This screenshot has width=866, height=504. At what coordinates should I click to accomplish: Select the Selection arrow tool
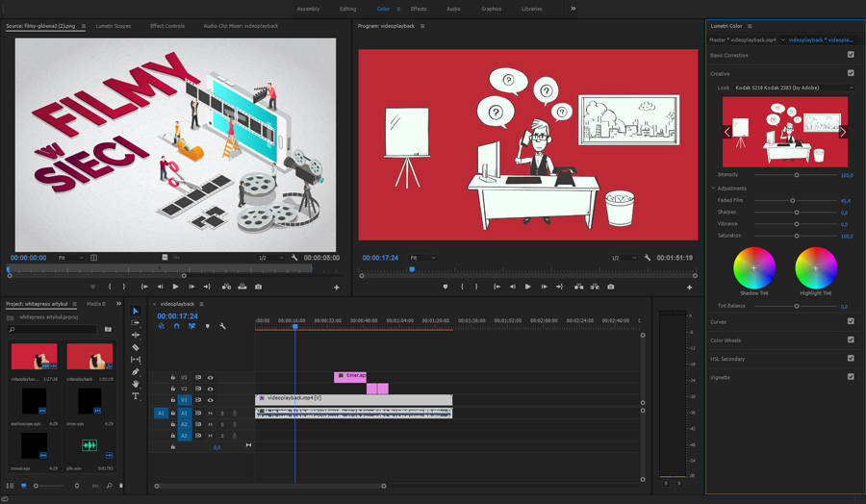136,311
